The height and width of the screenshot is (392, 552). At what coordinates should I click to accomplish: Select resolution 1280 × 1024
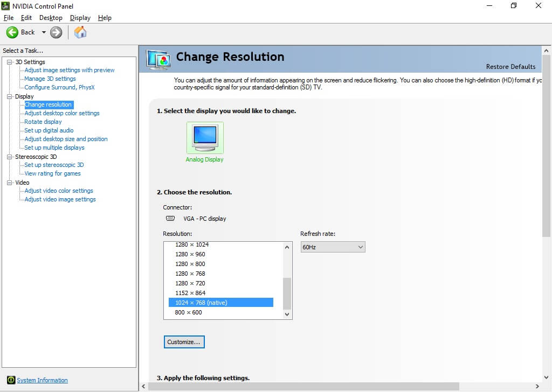point(192,244)
